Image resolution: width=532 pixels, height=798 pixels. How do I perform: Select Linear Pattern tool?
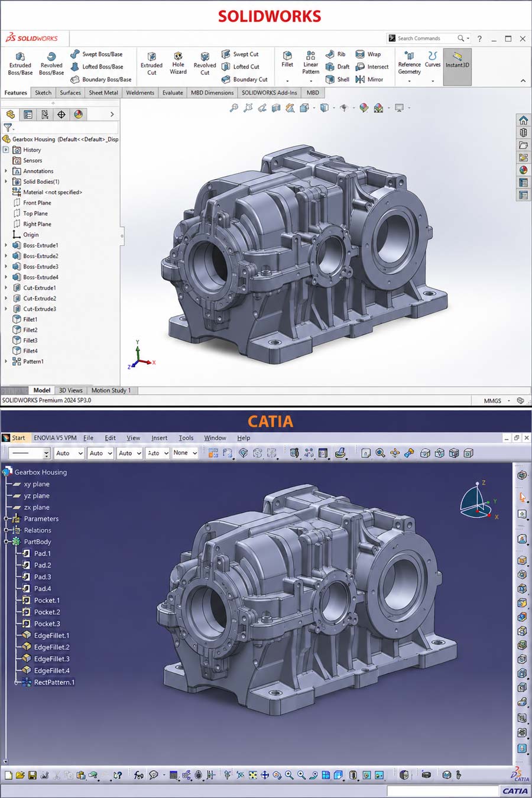tap(311, 63)
